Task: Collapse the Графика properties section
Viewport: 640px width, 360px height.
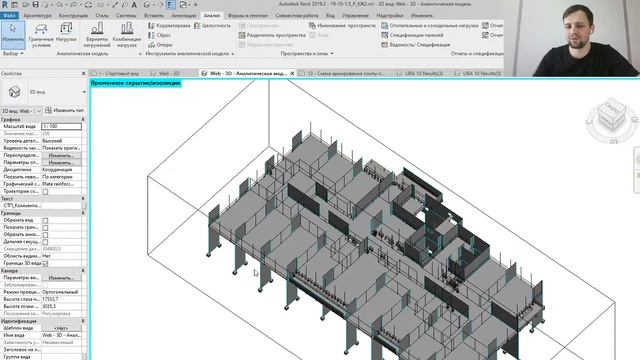Action: (83, 120)
